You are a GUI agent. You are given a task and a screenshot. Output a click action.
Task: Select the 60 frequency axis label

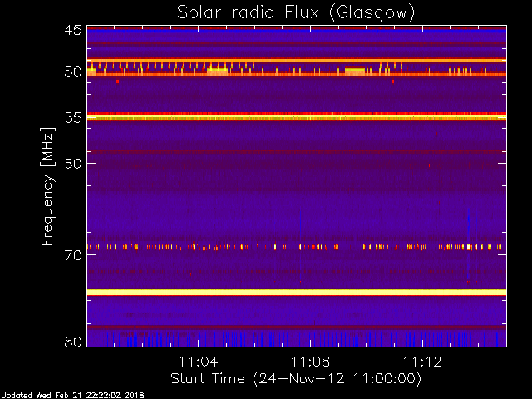[x=73, y=163]
